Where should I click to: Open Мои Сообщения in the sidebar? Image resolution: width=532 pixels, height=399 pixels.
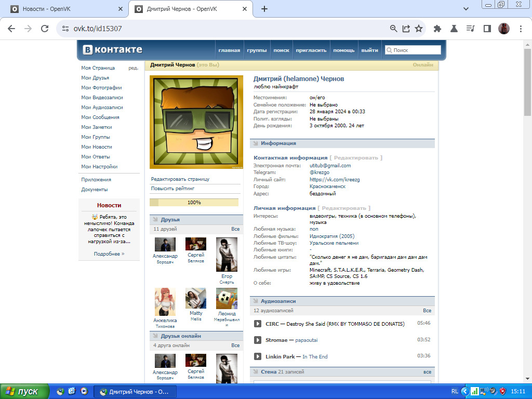click(100, 117)
